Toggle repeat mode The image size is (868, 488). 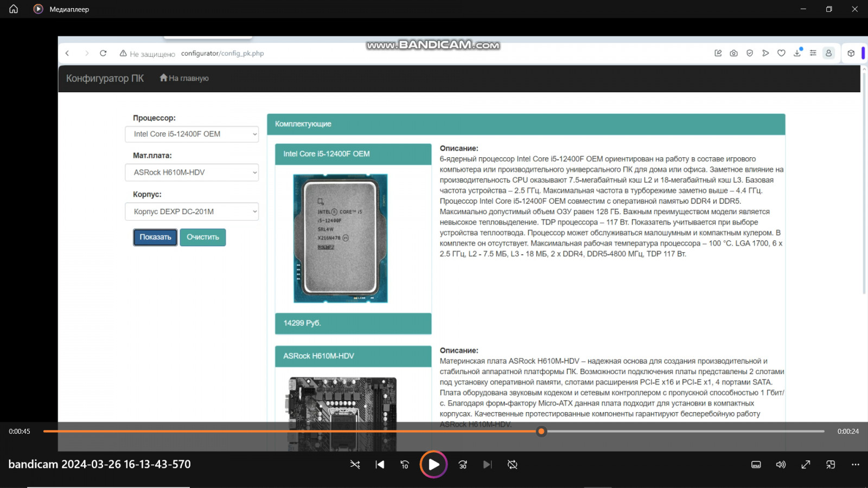pos(512,465)
